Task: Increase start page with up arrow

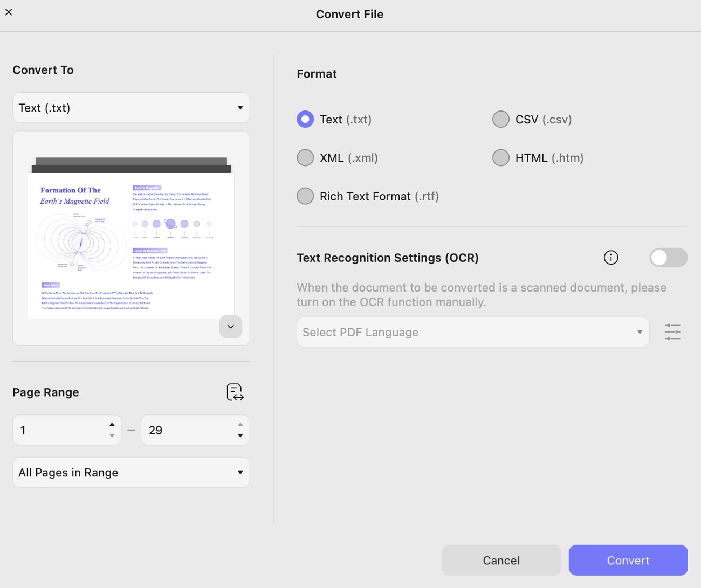Action: pos(112,425)
